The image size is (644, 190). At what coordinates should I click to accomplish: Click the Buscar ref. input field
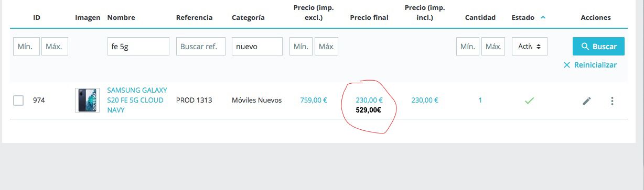(x=201, y=46)
